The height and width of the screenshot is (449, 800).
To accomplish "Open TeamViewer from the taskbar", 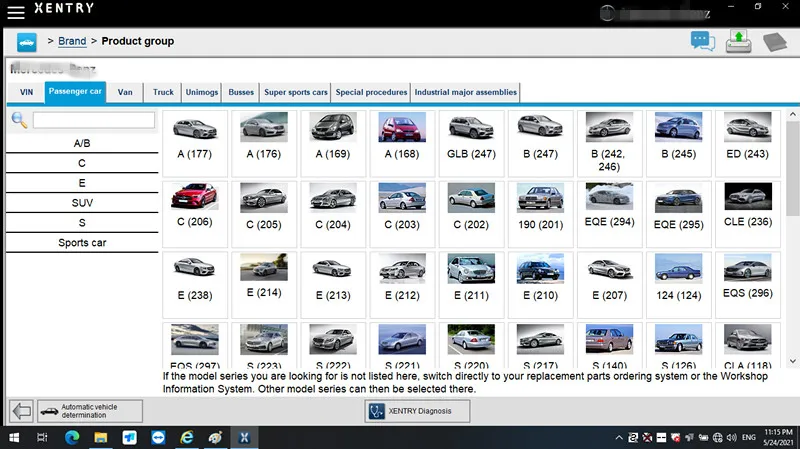I will 157,438.
